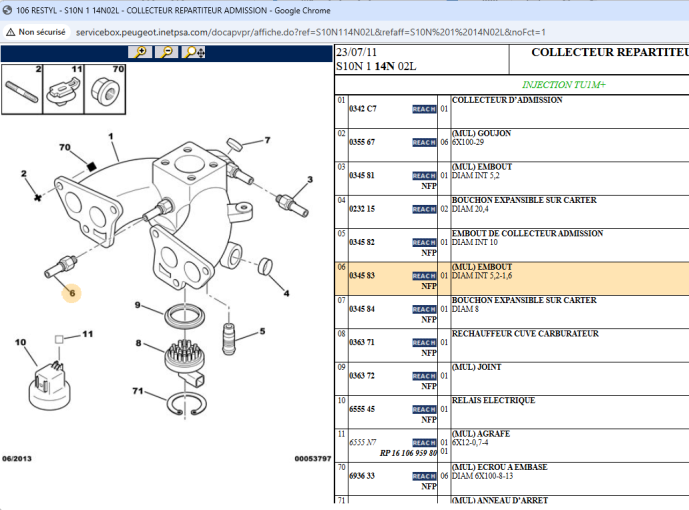Click the Non sécurisé site security indicator

36,32
